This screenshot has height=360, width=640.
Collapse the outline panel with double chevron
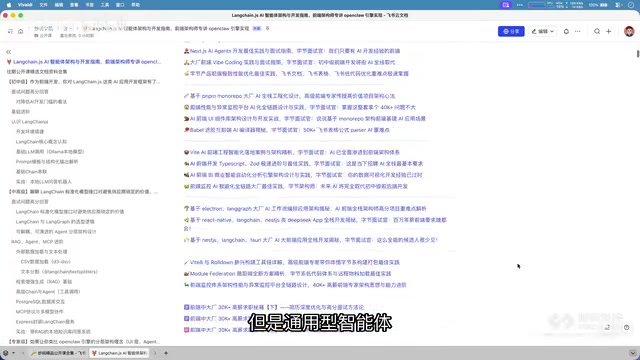click(9, 52)
